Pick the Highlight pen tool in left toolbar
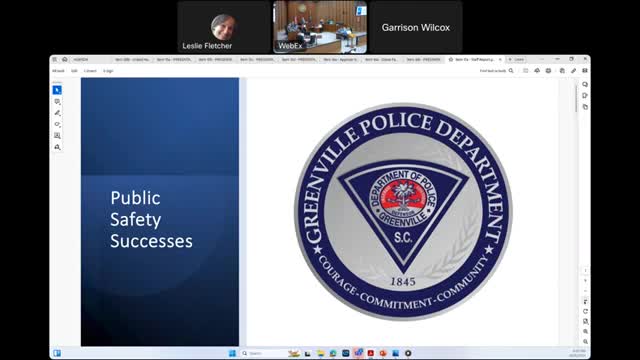Screen dimensions: 640x360 pyautogui.click(x=57, y=113)
